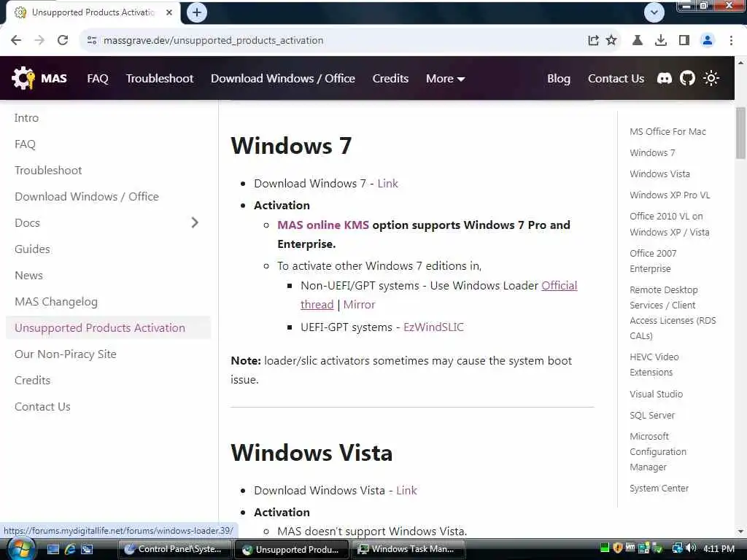
Task: Select Intro in left sidebar
Action: [27, 118]
